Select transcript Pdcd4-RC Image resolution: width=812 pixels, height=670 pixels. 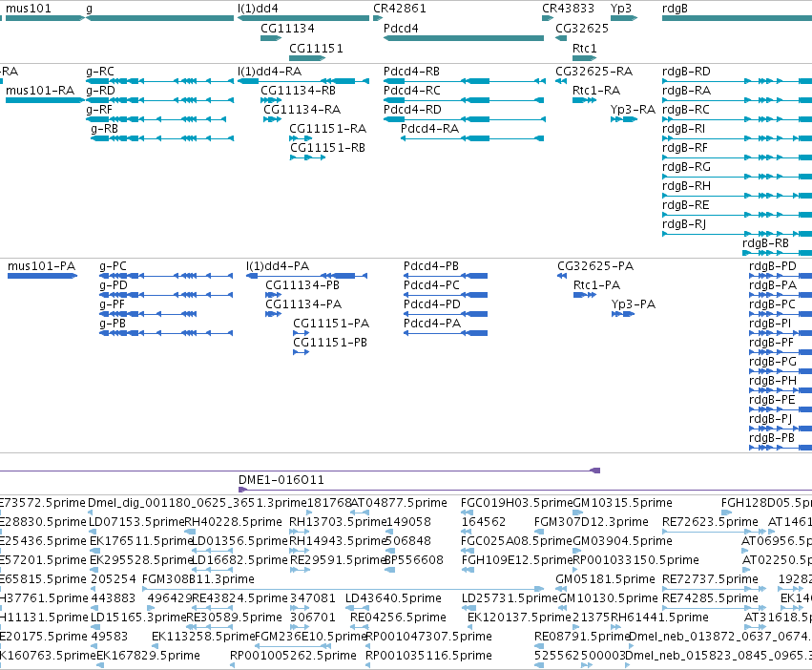412,91
